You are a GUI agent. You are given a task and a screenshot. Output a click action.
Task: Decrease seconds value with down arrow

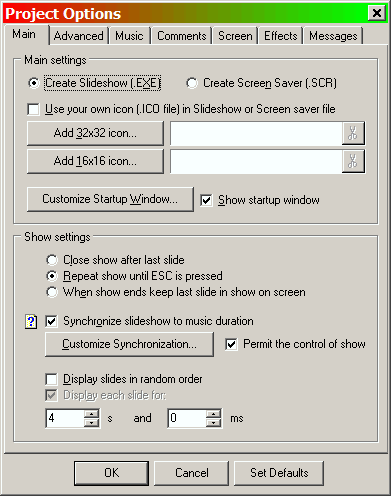click(91, 422)
